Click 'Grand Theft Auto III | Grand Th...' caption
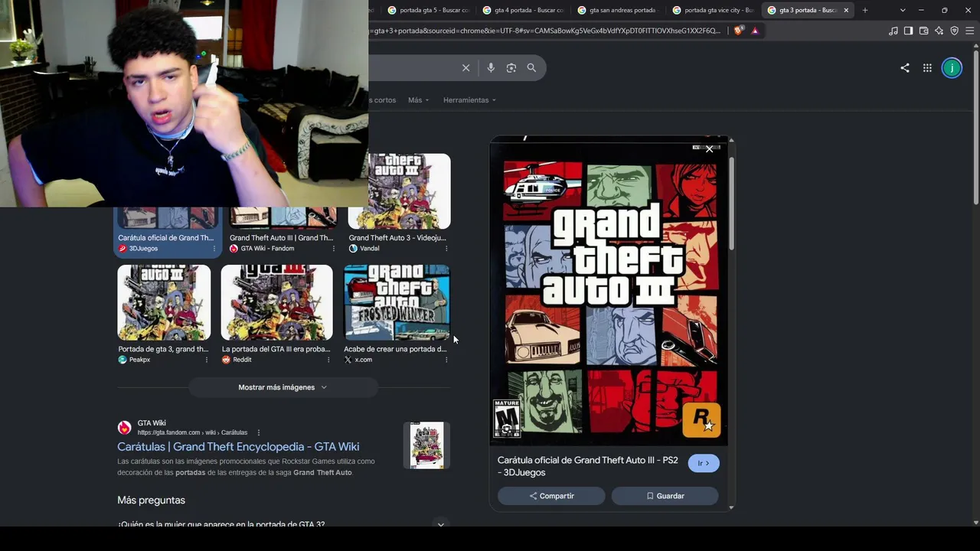980x551 pixels. [x=282, y=238]
